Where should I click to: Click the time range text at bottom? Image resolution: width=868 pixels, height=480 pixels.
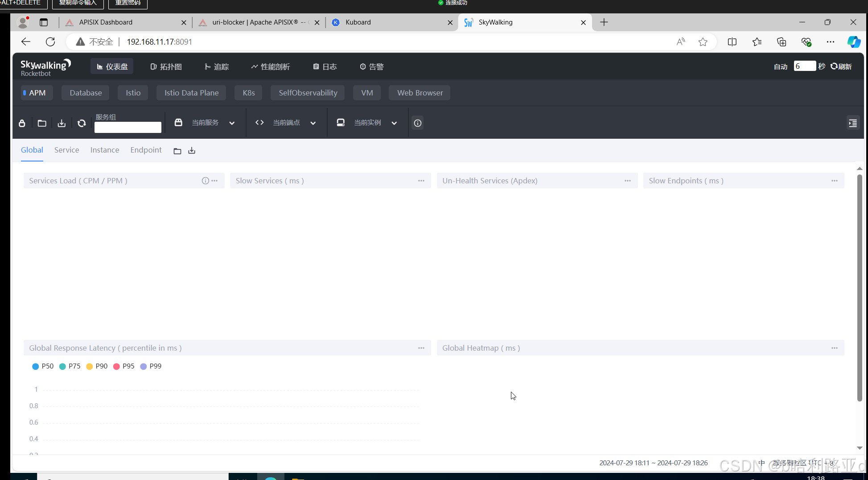[654, 463]
